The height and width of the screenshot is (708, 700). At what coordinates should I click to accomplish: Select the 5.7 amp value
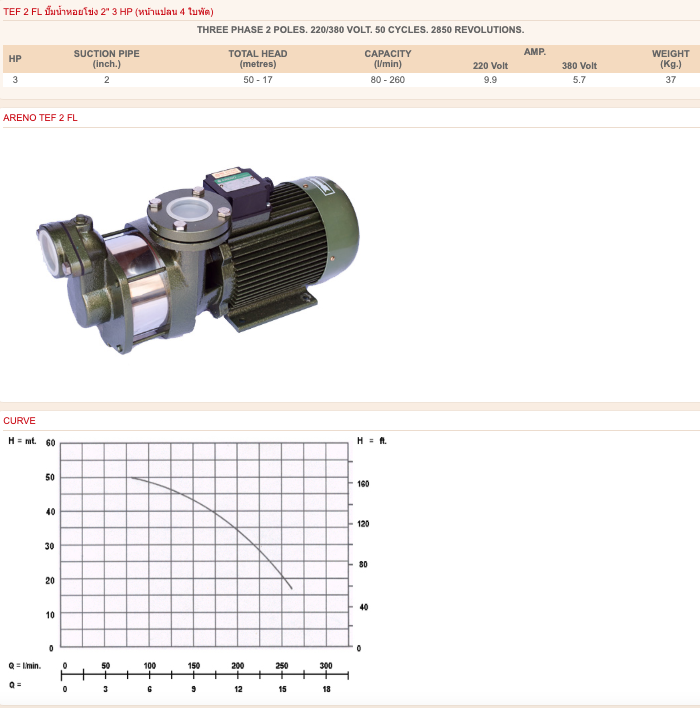[x=579, y=80]
